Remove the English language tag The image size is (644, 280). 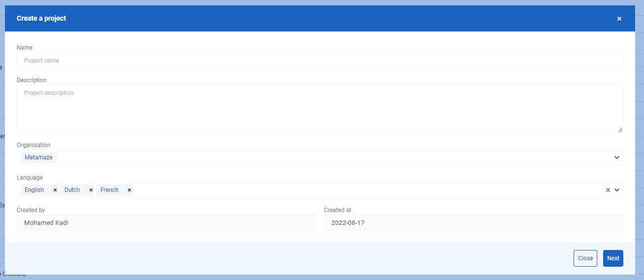coord(55,190)
